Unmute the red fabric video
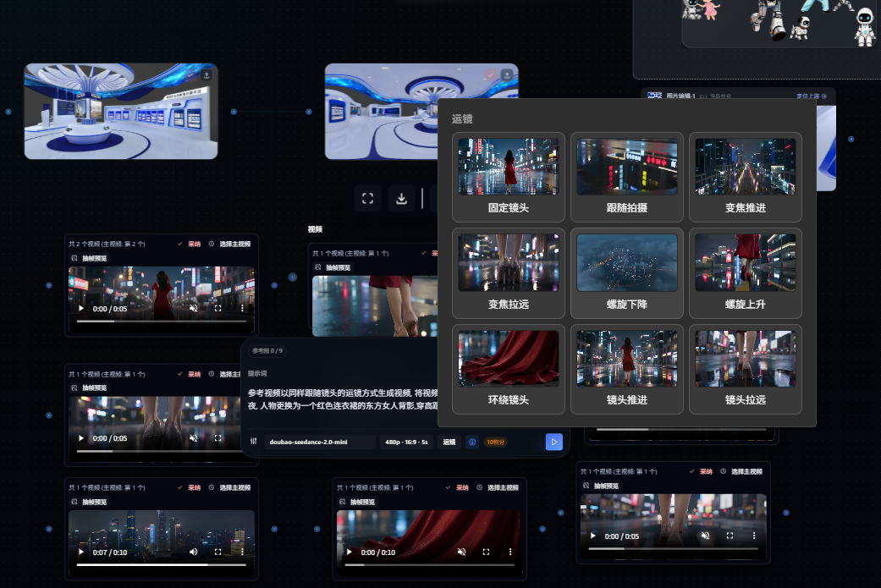 (x=461, y=552)
